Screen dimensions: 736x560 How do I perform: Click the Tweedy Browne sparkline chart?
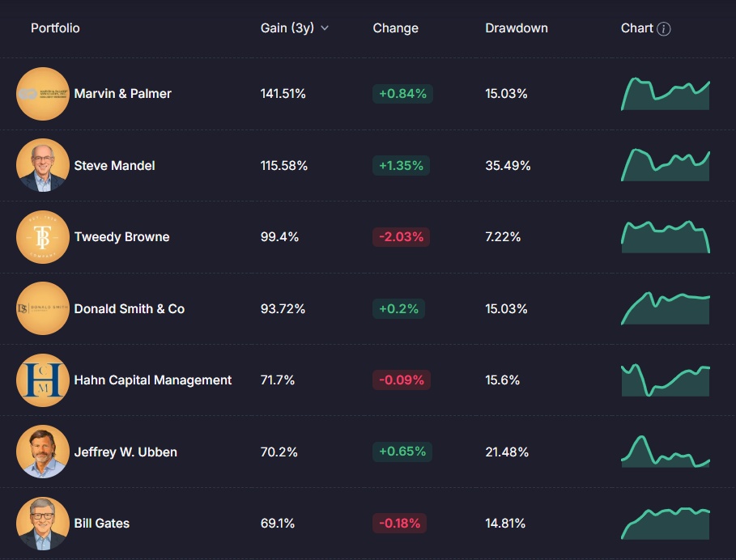(665, 237)
